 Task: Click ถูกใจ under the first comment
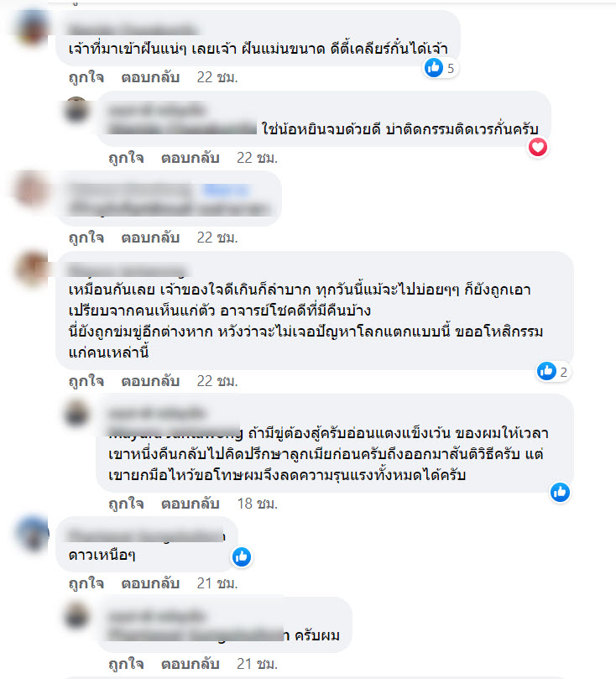(86, 77)
